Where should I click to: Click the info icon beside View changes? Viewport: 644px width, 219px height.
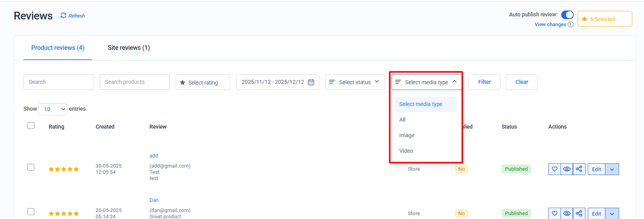[x=571, y=25]
